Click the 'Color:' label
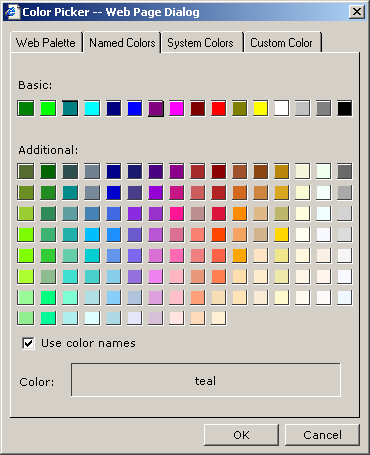This screenshot has height=455, width=370. (37, 382)
